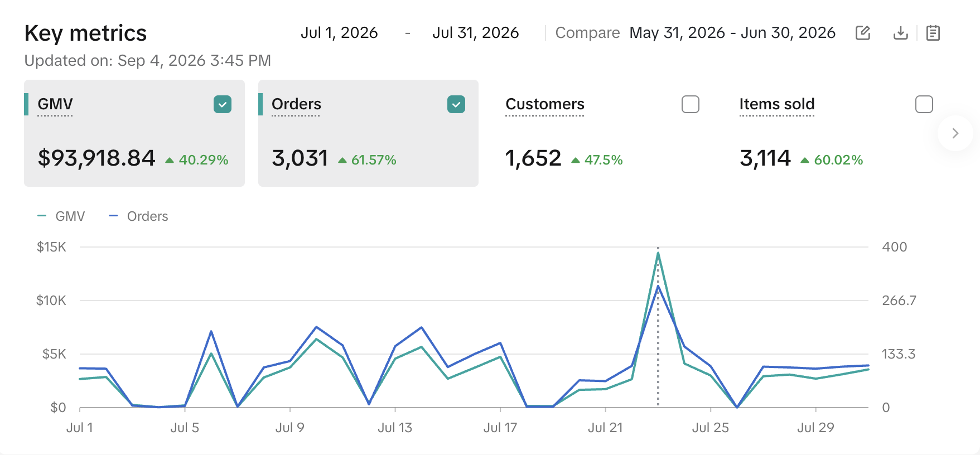This screenshot has height=455, width=980.
Task: Click the Jul 13 axis label
Action: 395,428
